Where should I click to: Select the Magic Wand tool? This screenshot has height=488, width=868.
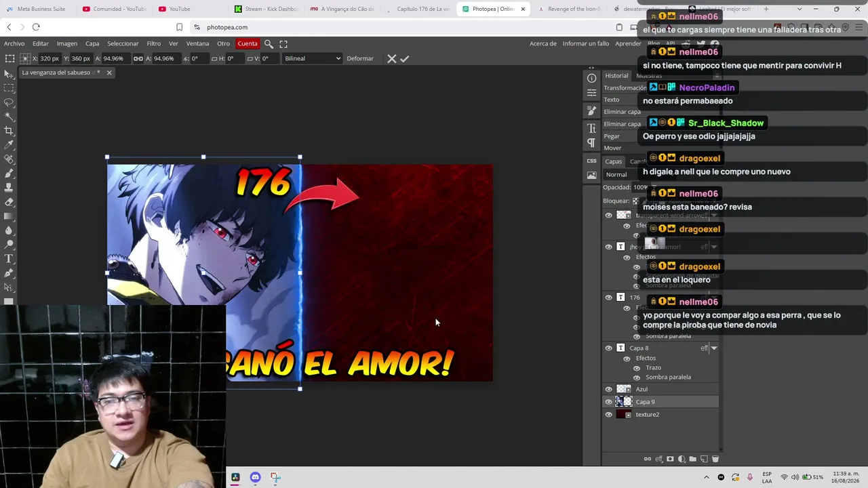click(9, 117)
